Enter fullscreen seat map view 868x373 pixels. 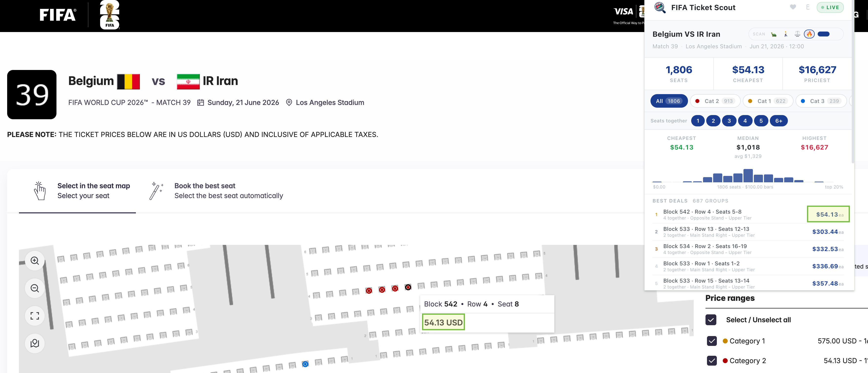(x=34, y=315)
